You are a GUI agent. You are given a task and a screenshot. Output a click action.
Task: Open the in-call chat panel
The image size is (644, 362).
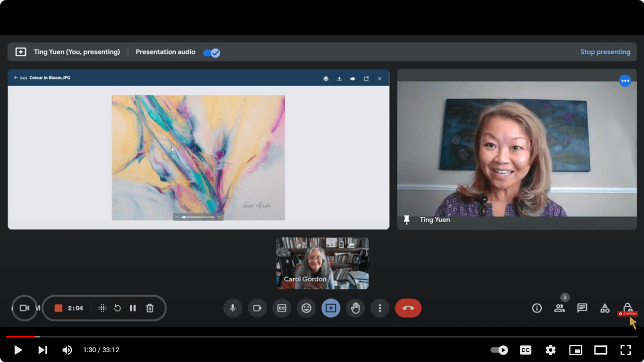(x=582, y=308)
